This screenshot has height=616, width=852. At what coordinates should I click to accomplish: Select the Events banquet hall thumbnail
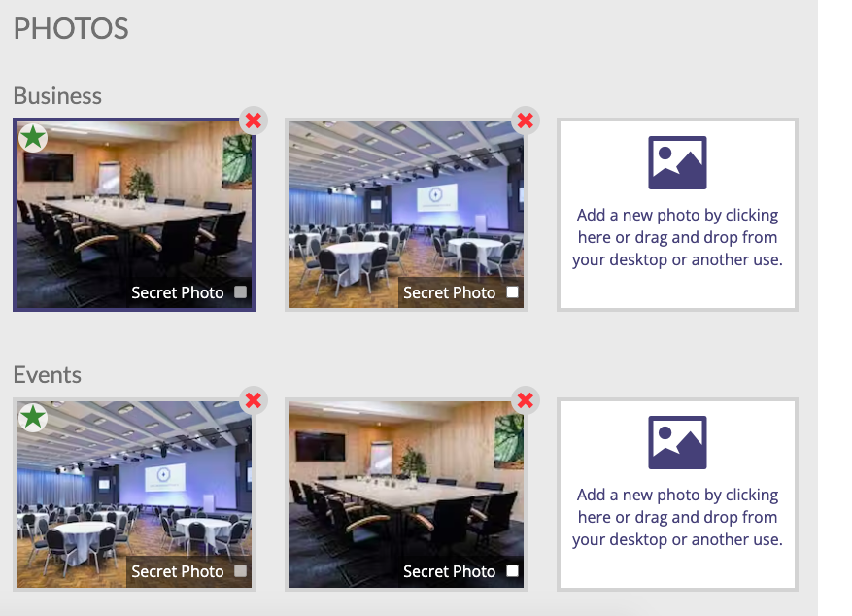point(134,495)
